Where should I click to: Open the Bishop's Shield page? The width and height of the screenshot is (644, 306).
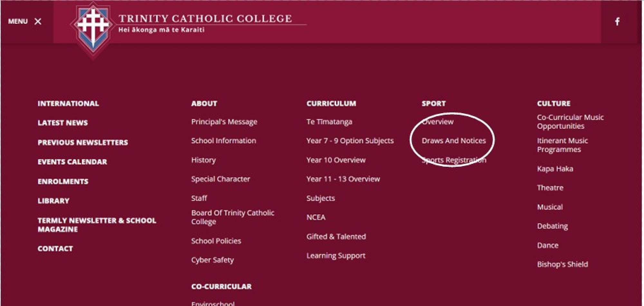[x=562, y=264]
